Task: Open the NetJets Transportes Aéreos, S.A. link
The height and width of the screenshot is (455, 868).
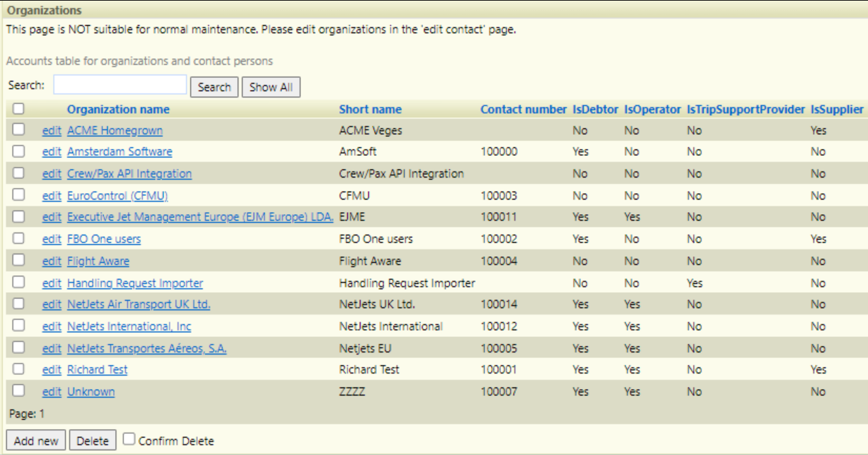Action: [147, 348]
